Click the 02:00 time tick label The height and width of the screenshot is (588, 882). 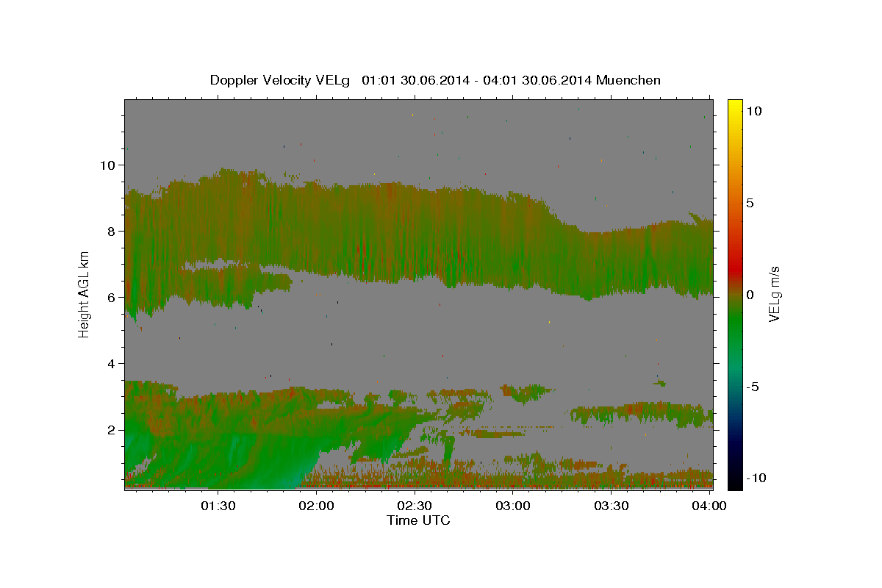click(318, 506)
